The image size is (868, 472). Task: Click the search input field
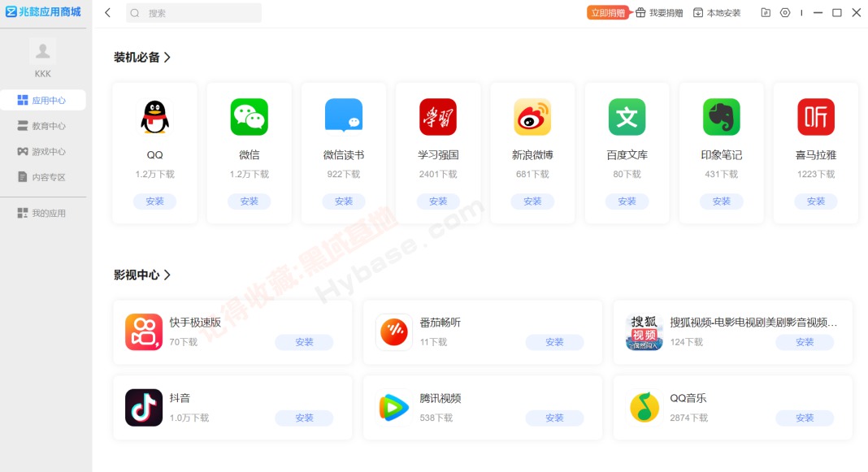(x=193, y=13)
